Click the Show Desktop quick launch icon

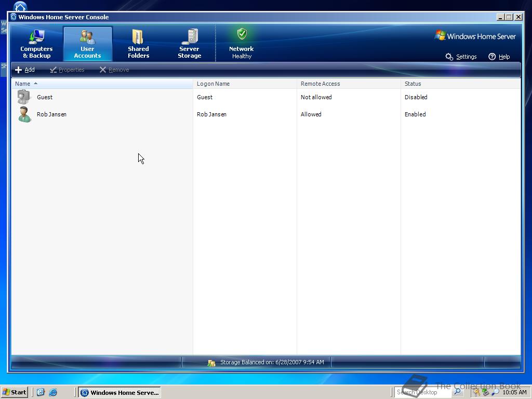tap(41, 393)
